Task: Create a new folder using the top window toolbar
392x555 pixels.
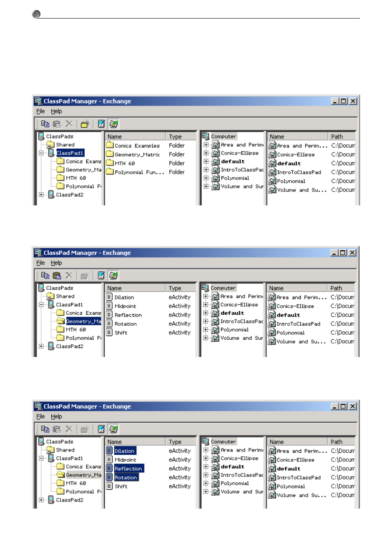Action: [85, 124]
